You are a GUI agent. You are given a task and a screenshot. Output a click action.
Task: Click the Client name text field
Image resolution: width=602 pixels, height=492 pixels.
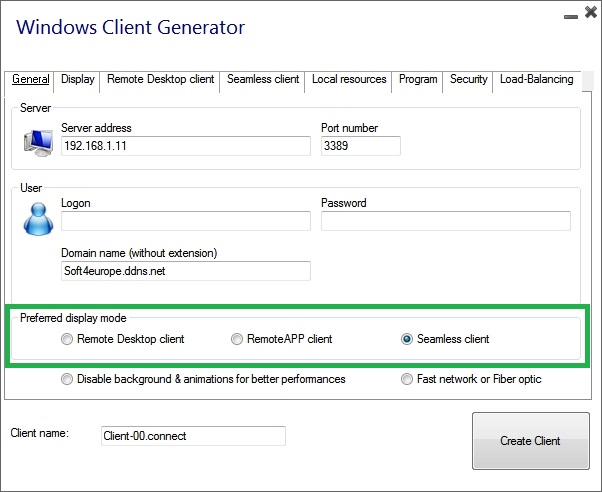pos(194,436)
